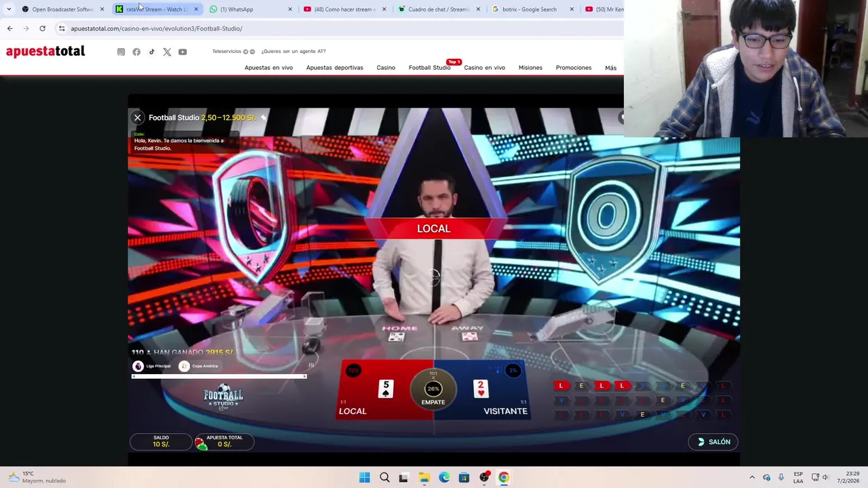
Task: Open the apuestatotal TikTok icon
Action: [152, 52]
